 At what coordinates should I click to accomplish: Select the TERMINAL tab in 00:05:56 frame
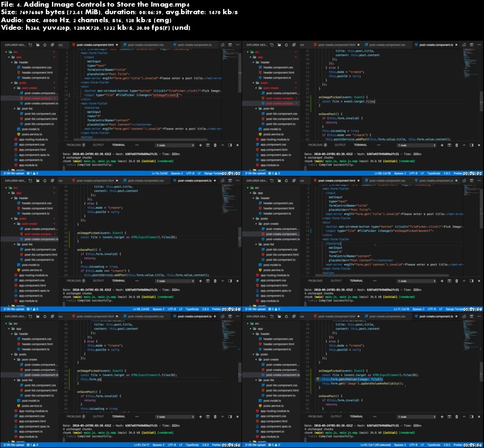[x=356, y=416]
